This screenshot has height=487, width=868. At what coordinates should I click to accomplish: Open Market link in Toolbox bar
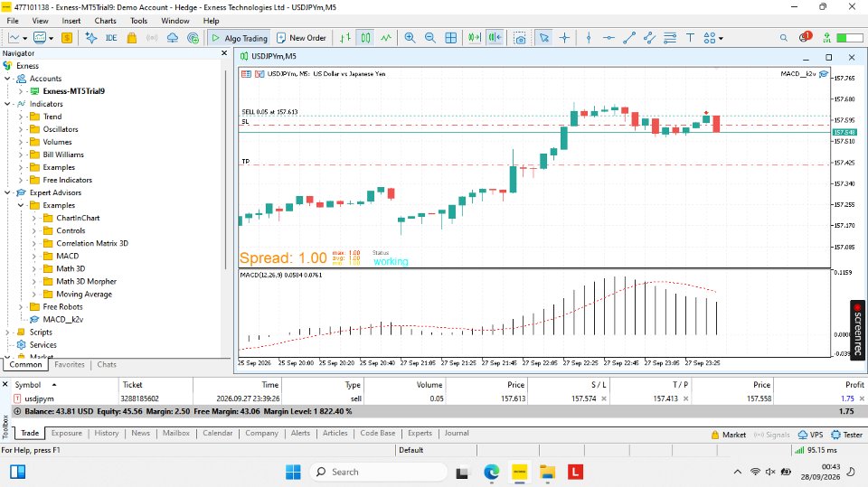729,435
